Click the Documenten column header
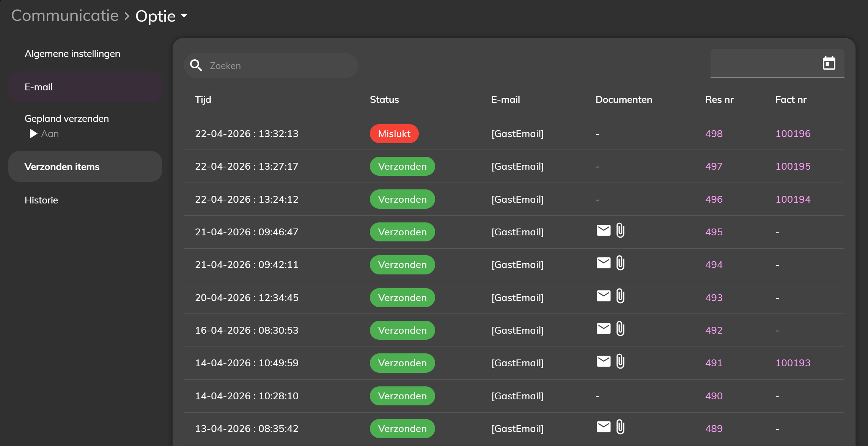868x446 pixels. (x=624, y=99)
